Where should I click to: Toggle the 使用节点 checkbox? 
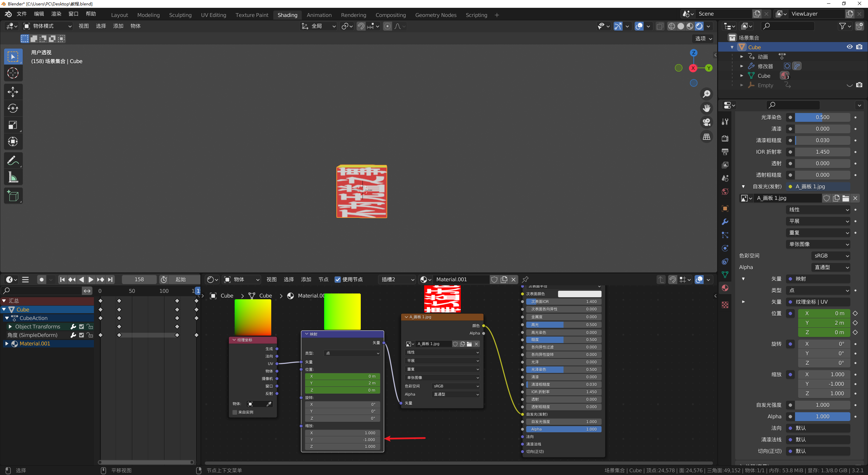pos(338,280)
